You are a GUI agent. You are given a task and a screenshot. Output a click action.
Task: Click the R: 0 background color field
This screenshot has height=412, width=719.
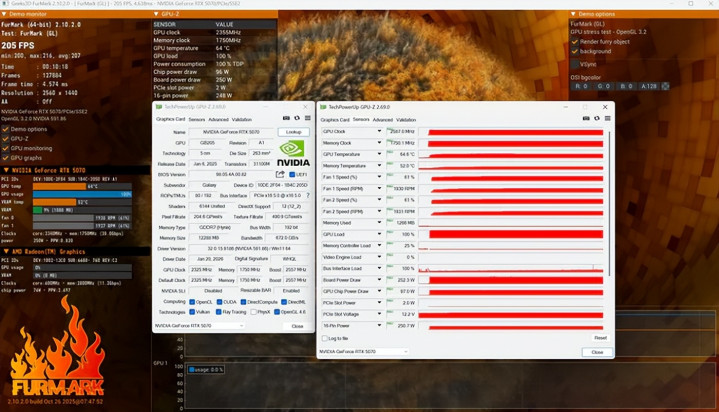[581, 86]
